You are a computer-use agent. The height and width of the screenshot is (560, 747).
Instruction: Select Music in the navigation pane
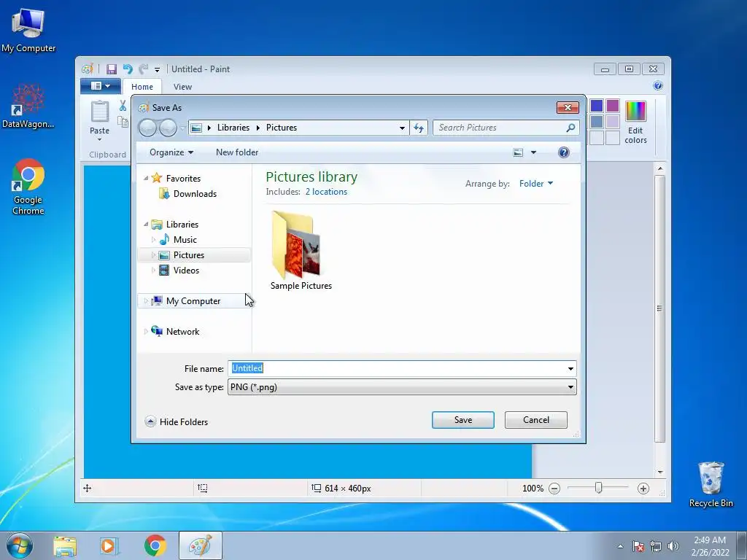pos(185,239)
